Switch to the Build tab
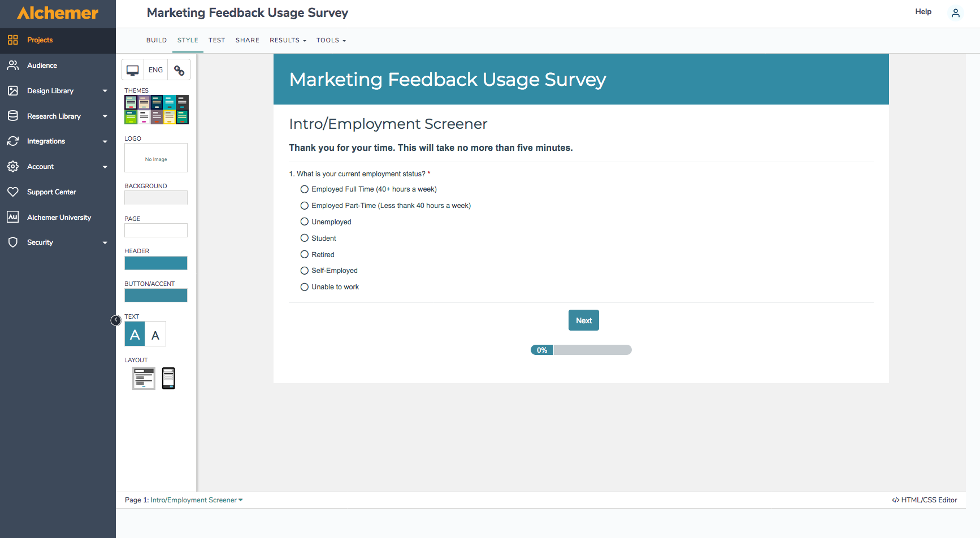Viewport: 980px width, 538px height. 157,40
